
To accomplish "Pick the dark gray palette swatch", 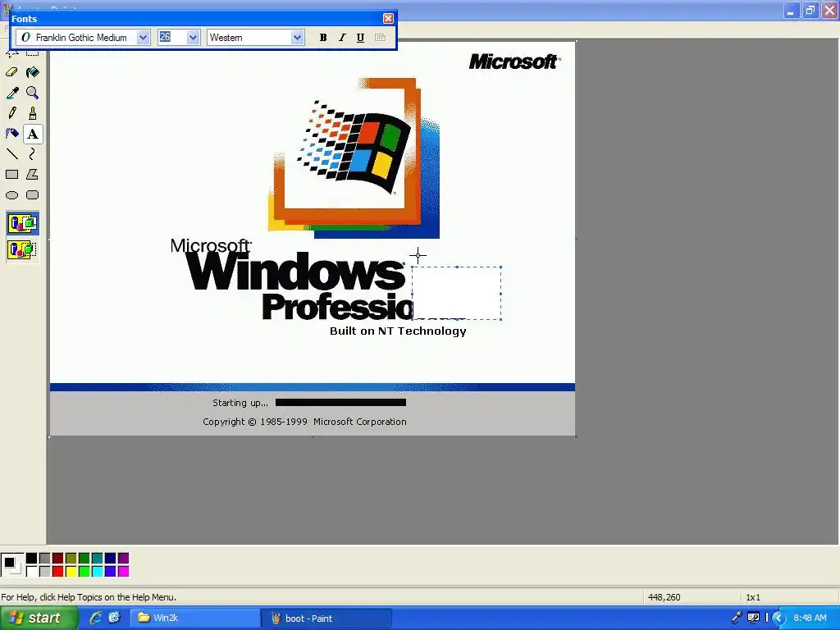I will tap(45, 559).
